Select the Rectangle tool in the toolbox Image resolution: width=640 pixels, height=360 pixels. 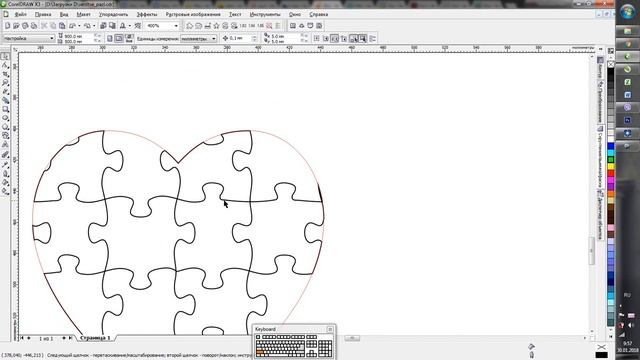5,109
